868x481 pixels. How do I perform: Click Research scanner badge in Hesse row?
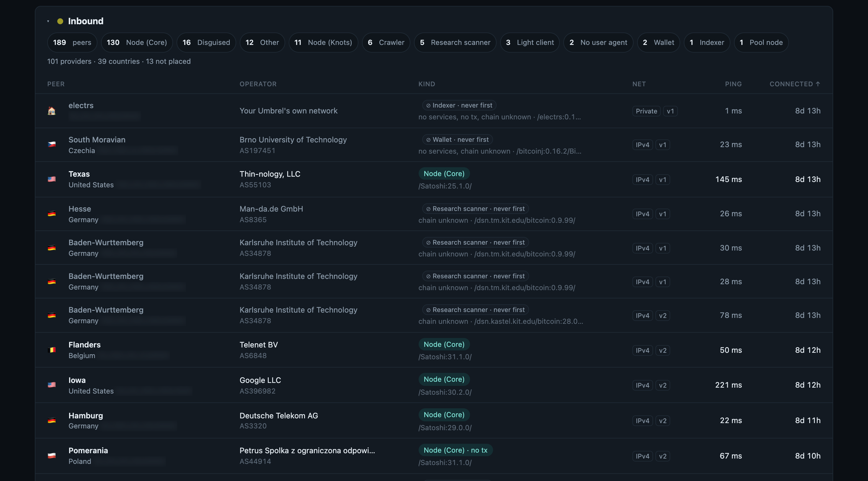tap(475, 209)
